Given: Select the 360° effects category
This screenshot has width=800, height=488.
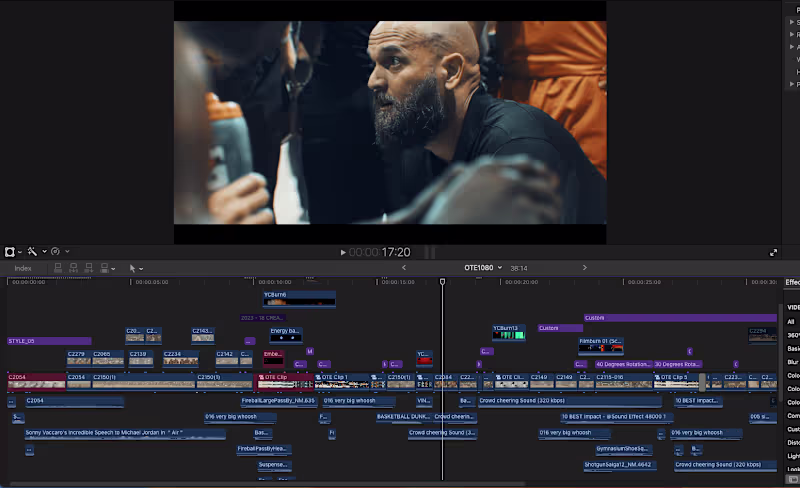Looking at the screenshot, I should (793, 335).
